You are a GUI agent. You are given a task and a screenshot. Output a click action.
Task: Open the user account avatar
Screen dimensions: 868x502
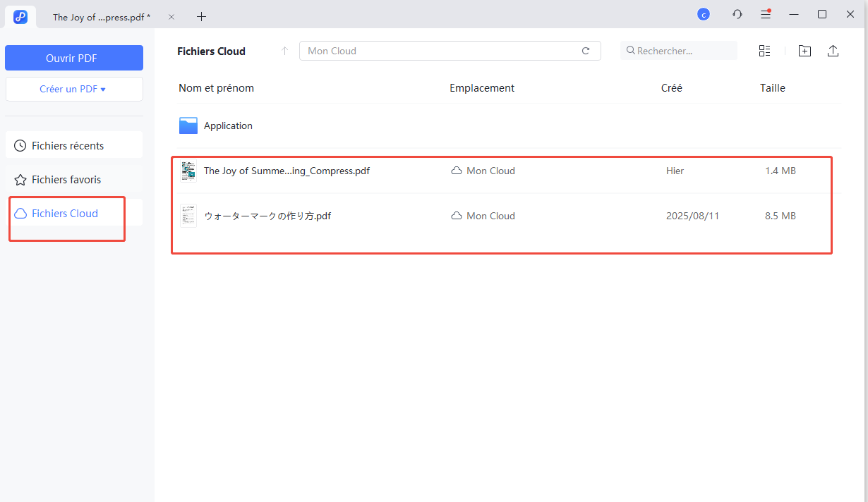coord(703,13)
